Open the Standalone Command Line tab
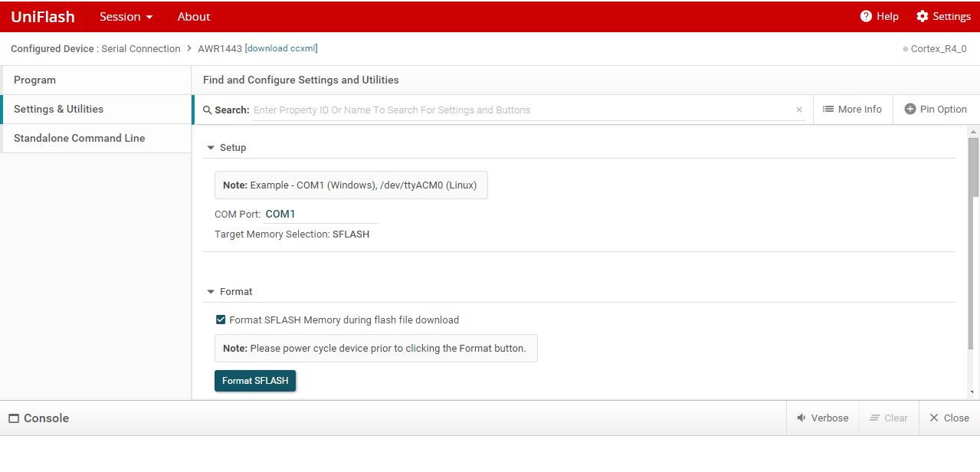This screenshot has height=472, width=980. pos(96,138)
